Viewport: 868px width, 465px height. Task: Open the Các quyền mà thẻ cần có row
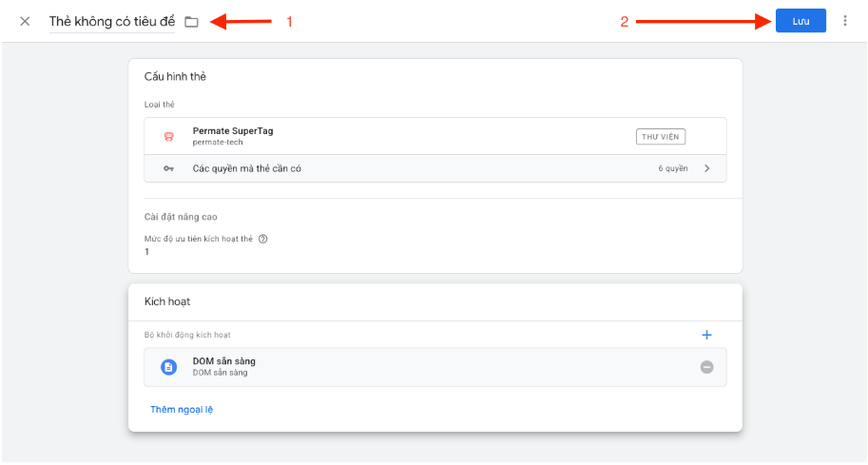coord(247,168)
